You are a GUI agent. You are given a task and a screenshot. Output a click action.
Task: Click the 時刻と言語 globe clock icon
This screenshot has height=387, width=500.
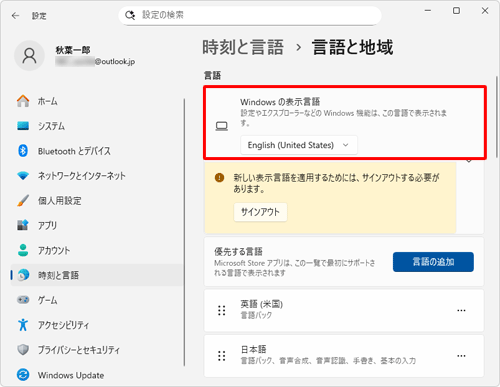[x=23, y=275]
